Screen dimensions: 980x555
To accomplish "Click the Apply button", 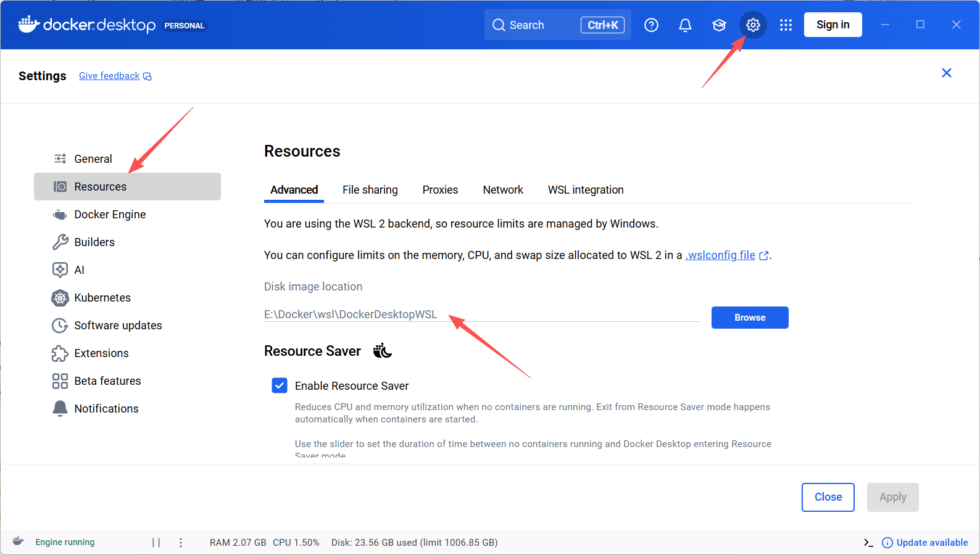I will (x=893, y=497).
